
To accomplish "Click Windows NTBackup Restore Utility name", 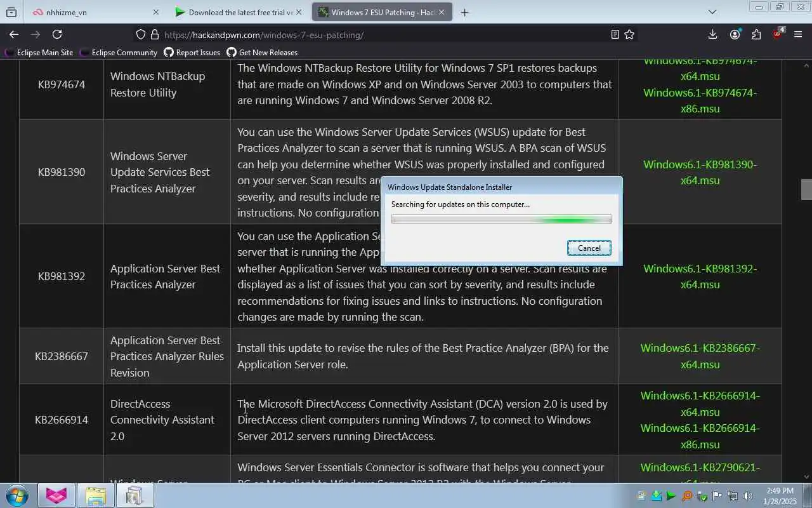I will (157, 84).
